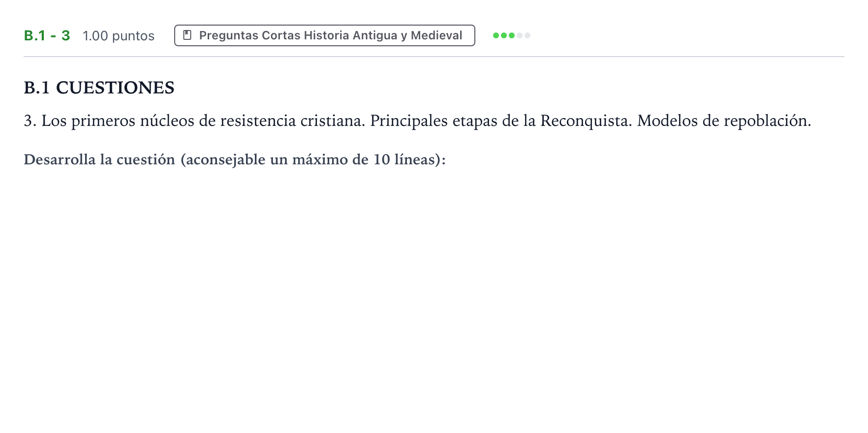Select the B.1 - 3 question label
The width and height of the screenshot is (868, 433).
[47, 35]
